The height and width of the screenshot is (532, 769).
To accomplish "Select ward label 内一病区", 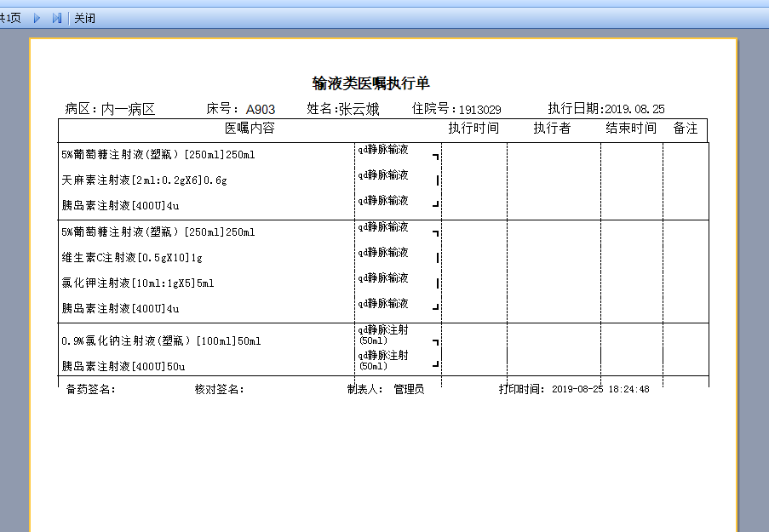I will (128, 109).
